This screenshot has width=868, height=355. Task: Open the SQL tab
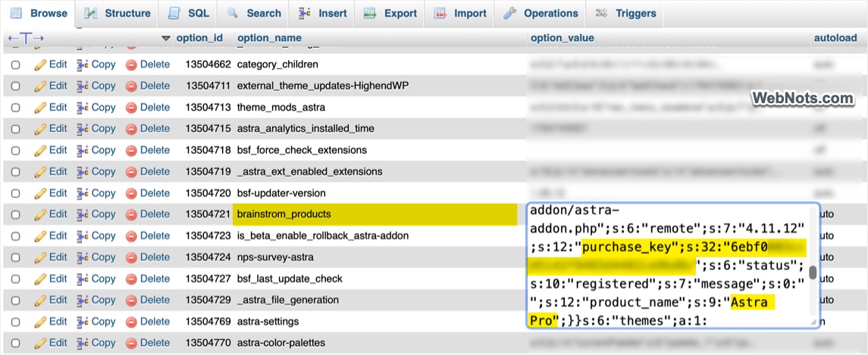point(188,14)
